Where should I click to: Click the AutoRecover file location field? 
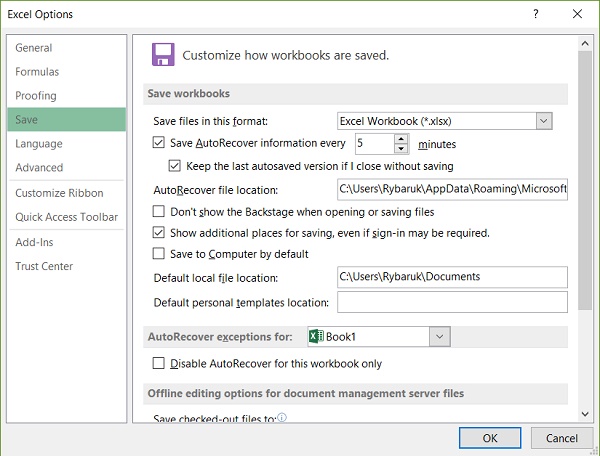452,189
